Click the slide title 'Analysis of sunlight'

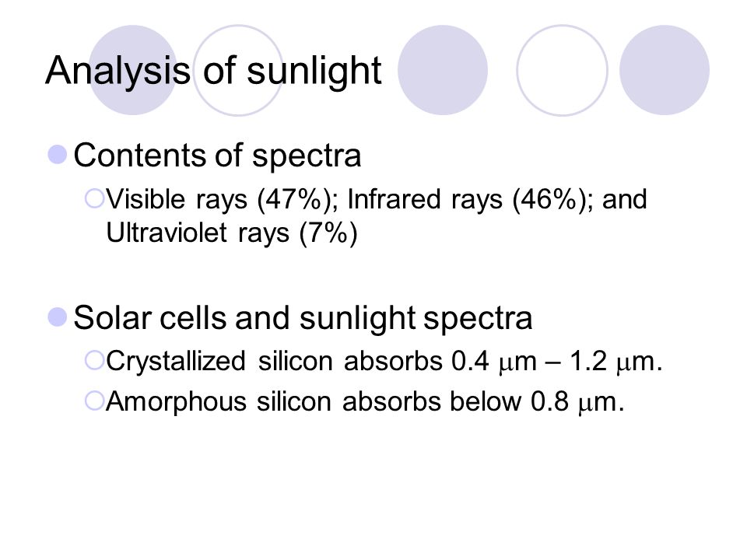213,71
